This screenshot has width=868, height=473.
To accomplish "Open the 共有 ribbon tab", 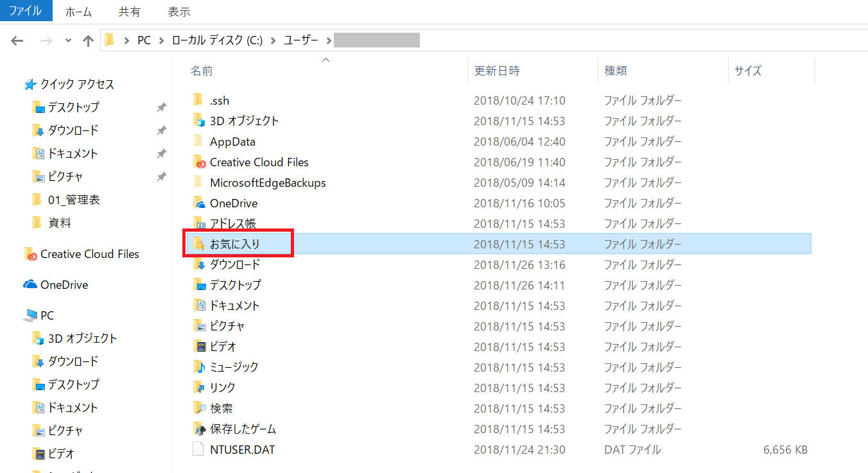I will (x=129, y=12).
